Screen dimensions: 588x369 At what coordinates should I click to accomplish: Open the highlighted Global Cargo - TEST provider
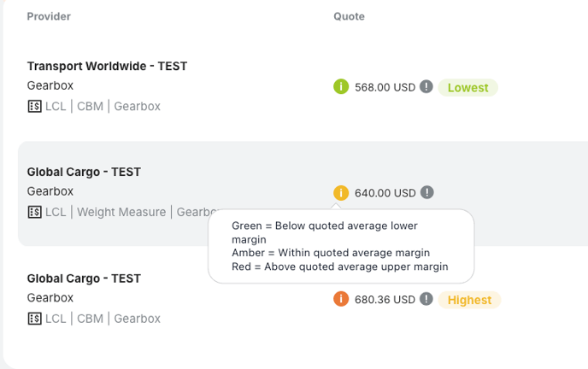coord(84,172)
